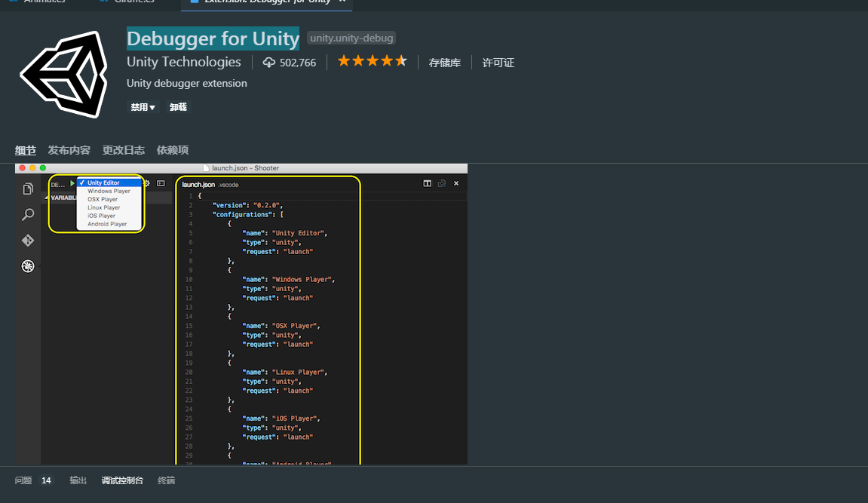Switch to the 发布内容 contributions tab
This screenshot has height=503, width=868.
(x=69, y=150)
